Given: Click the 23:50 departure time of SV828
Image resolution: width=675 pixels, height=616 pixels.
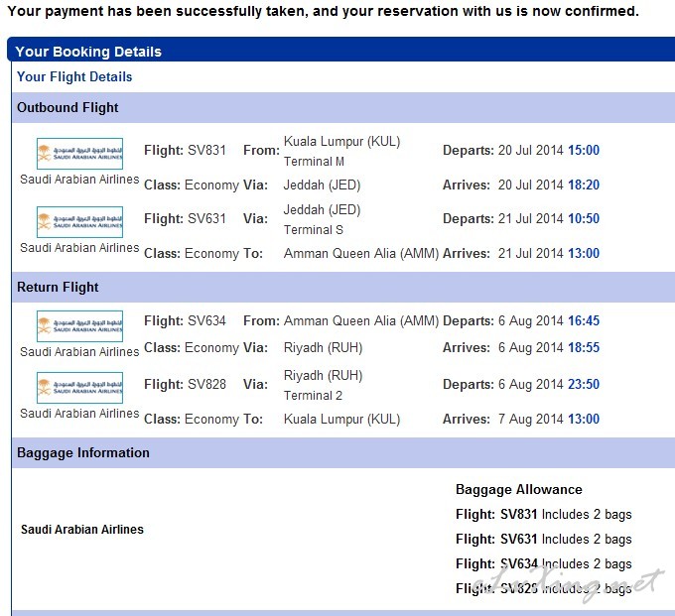Looking at the screenshot, I should (584, 384).
